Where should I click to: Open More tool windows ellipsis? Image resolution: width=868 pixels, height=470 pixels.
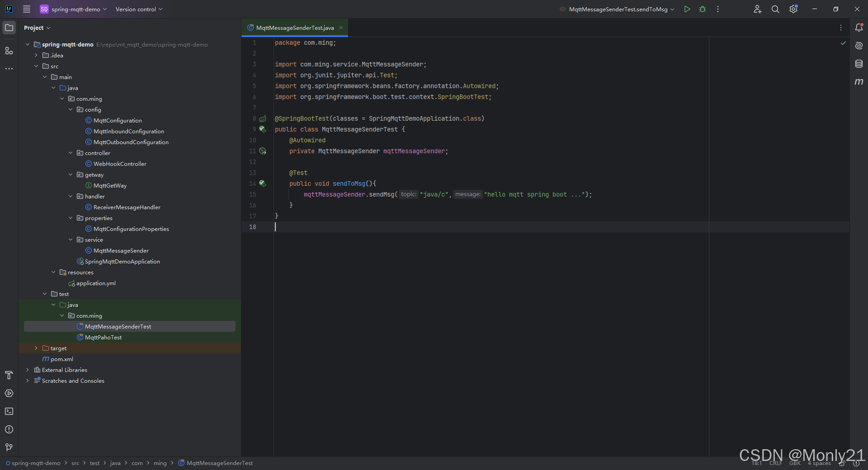pyautogui.click(x=9, y=69)
